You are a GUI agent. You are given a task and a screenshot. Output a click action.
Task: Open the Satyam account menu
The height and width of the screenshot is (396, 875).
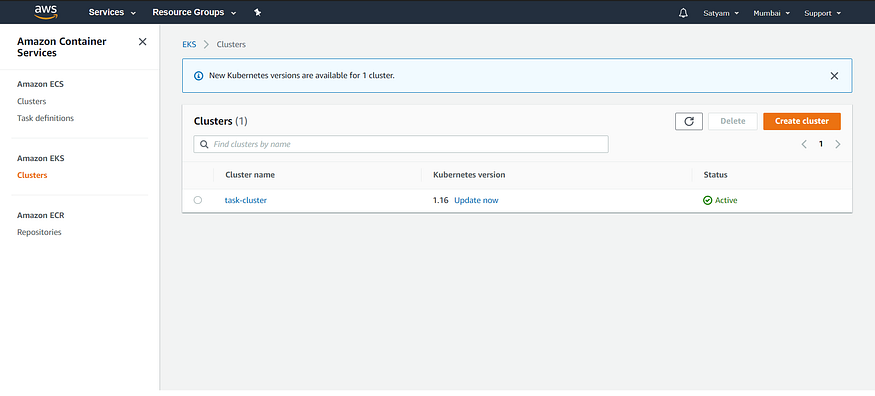[721, 13]
